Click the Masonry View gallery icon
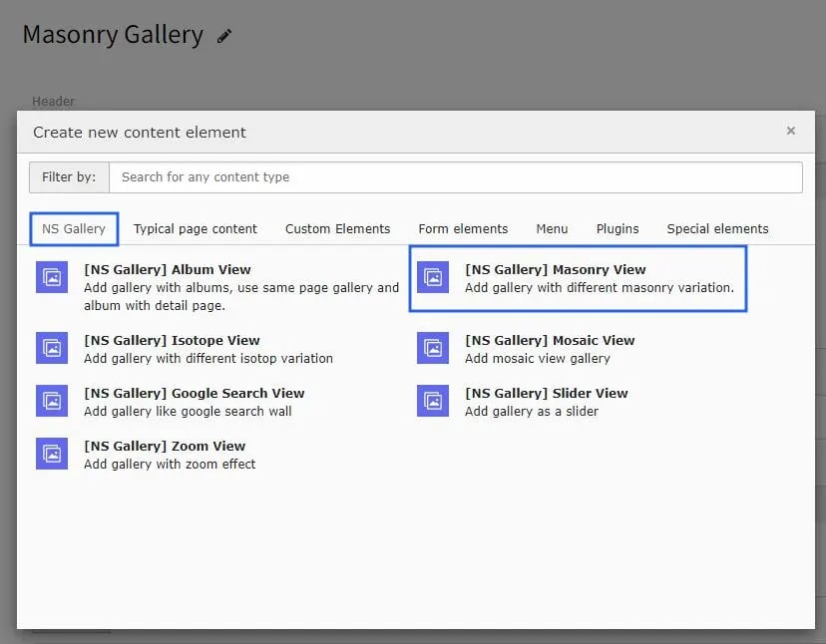The image size is (826, 644). 433,277
